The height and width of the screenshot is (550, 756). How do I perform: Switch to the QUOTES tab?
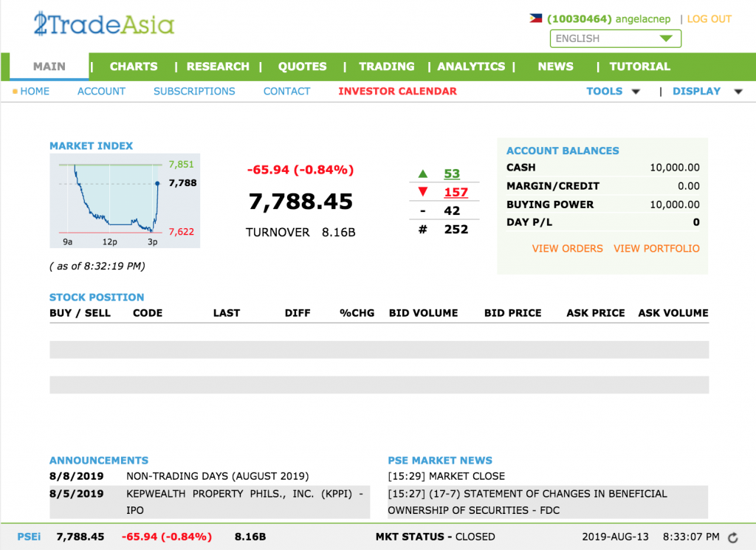[x=302, y=66]
